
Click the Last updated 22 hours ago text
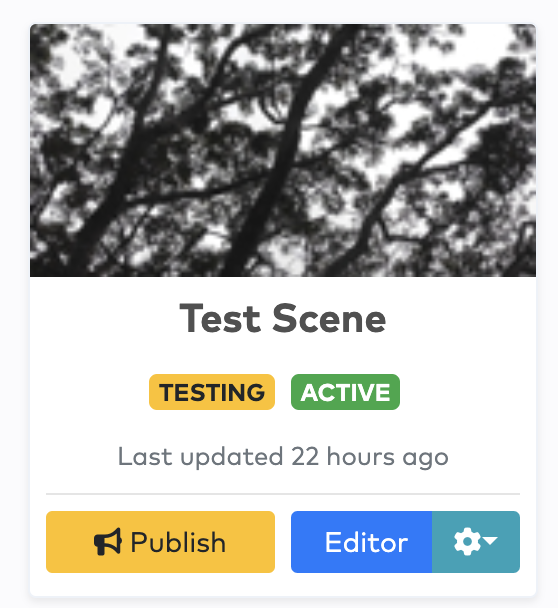pyautogui.click(x=283, y=457)
